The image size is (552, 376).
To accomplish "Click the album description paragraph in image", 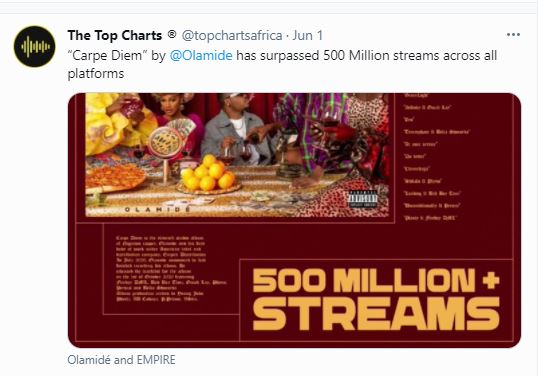I will [x=171, y=268].
